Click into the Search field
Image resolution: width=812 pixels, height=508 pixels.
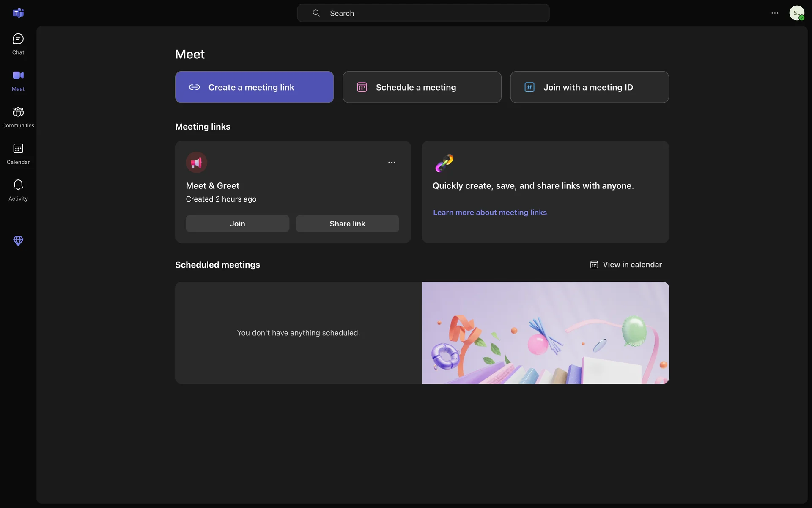(x=423, y=13)
